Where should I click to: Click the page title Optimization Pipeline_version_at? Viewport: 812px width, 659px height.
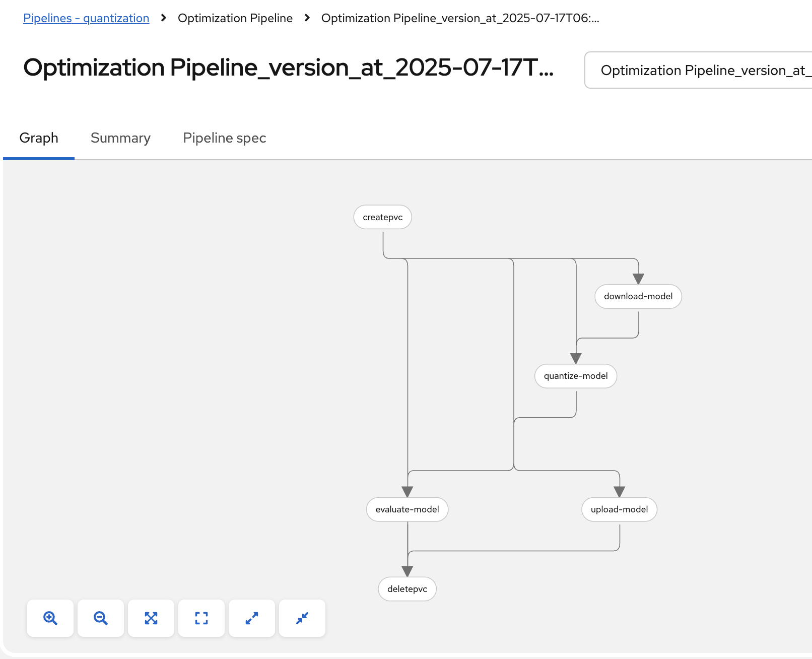pyautogui.click(x=288, y=68)
